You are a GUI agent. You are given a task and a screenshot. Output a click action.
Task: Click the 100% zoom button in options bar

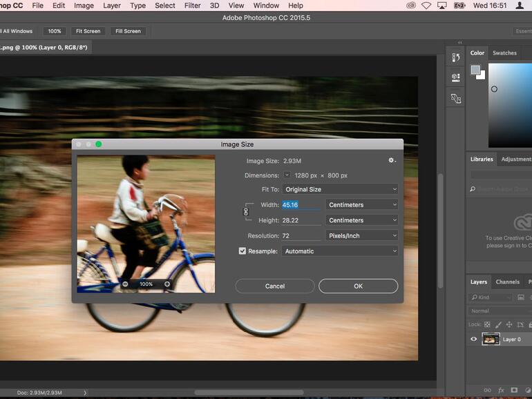[x=55, y=31]
